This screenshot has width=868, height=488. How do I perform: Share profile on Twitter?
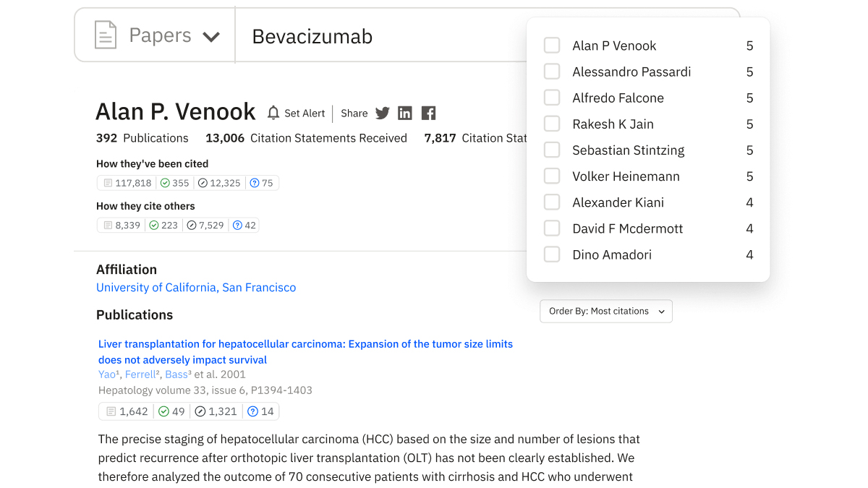coord(383,113)
